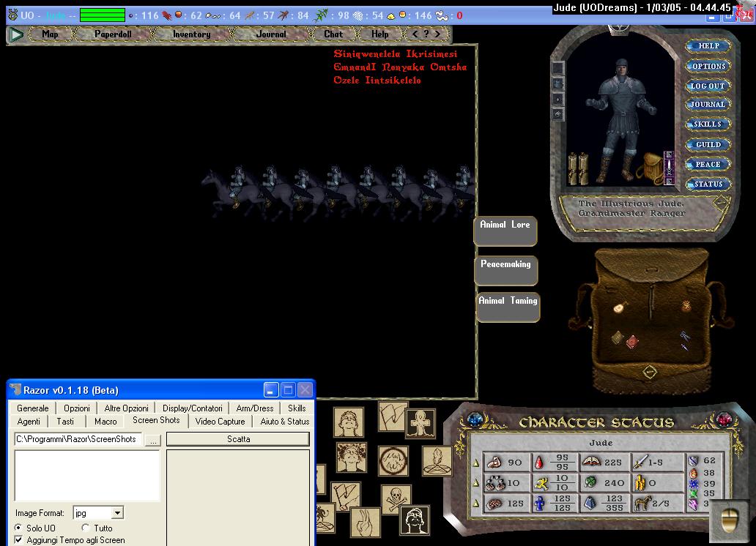Open Help from the top menu bar
Screen dimensions: 756x546
[x=380, y=34]
